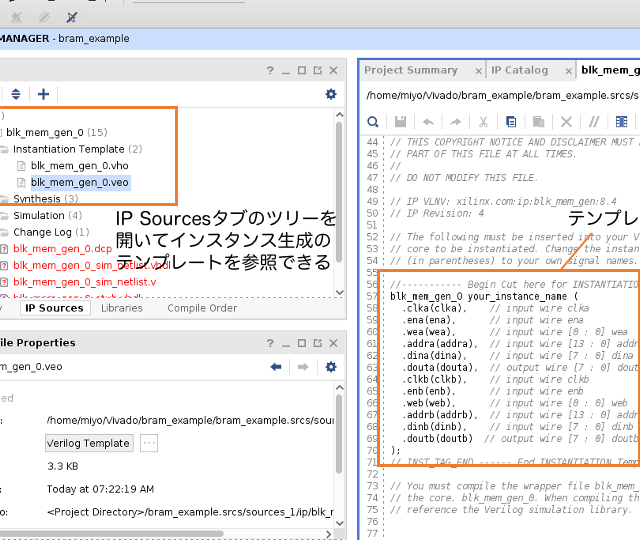Open File Properties settings gear
This screenshot has height=540, width=640.
331,367
